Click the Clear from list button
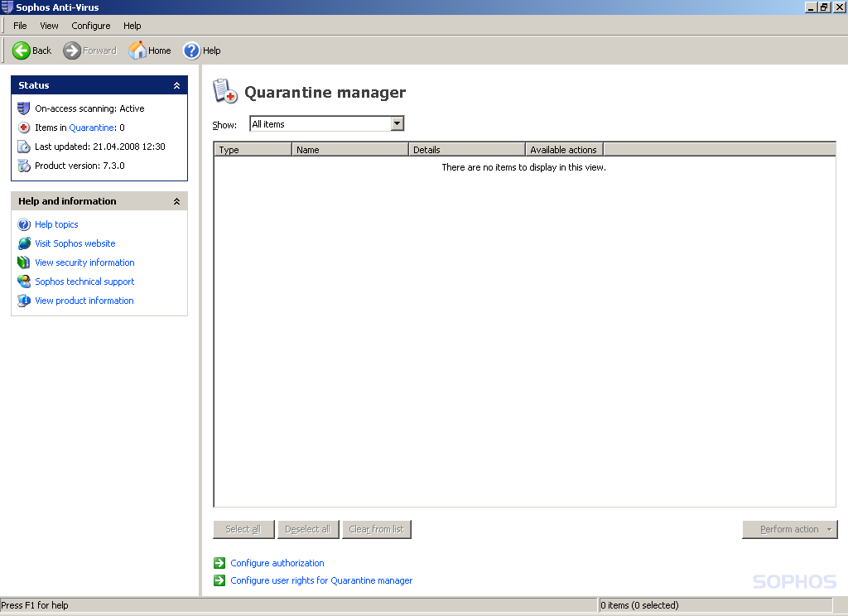The height and width of the screenshot is (616, 848). pos(377,529)
